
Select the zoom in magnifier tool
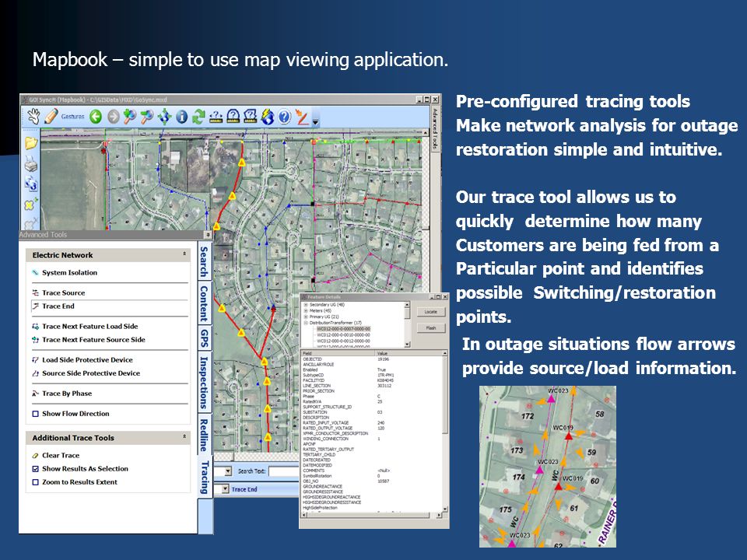(x=130, y=116)
